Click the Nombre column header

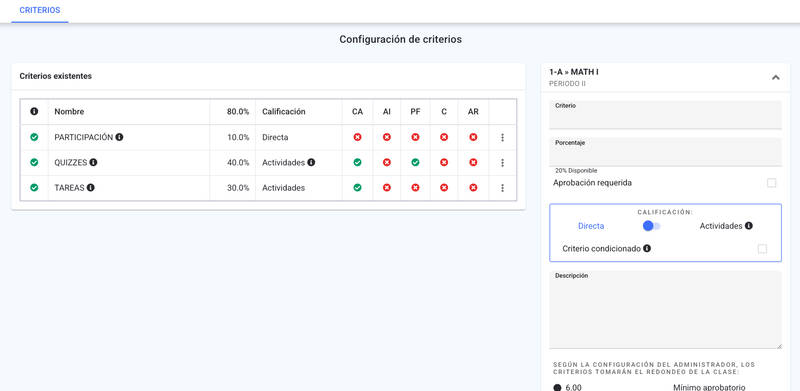click(x=69, y=111)
